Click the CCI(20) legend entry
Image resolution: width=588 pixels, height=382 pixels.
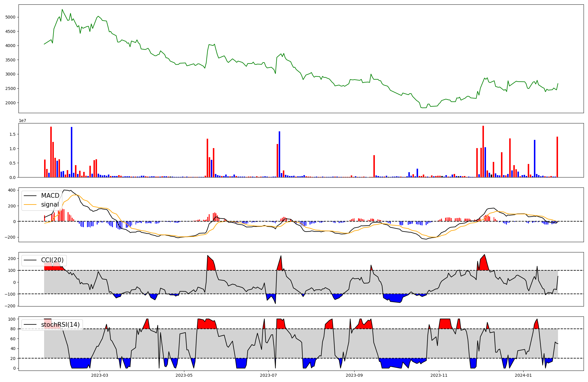click(x=52, y=260)
